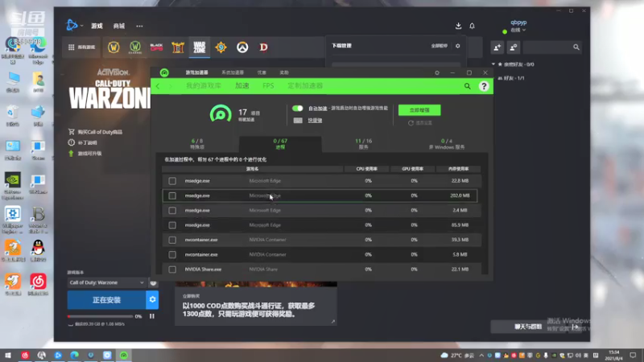
Task: Open the FPS sub-tab
Action: 268,86
